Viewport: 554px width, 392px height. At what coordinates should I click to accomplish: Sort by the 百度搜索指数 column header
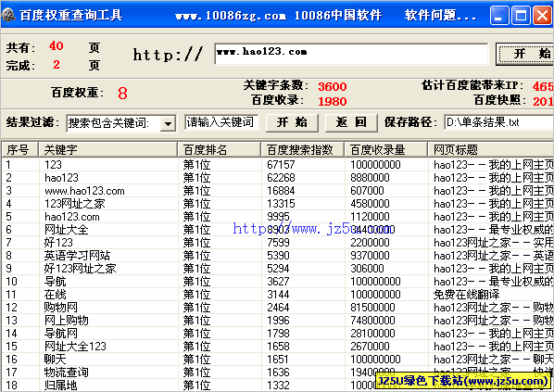click(x=302, y=149)
